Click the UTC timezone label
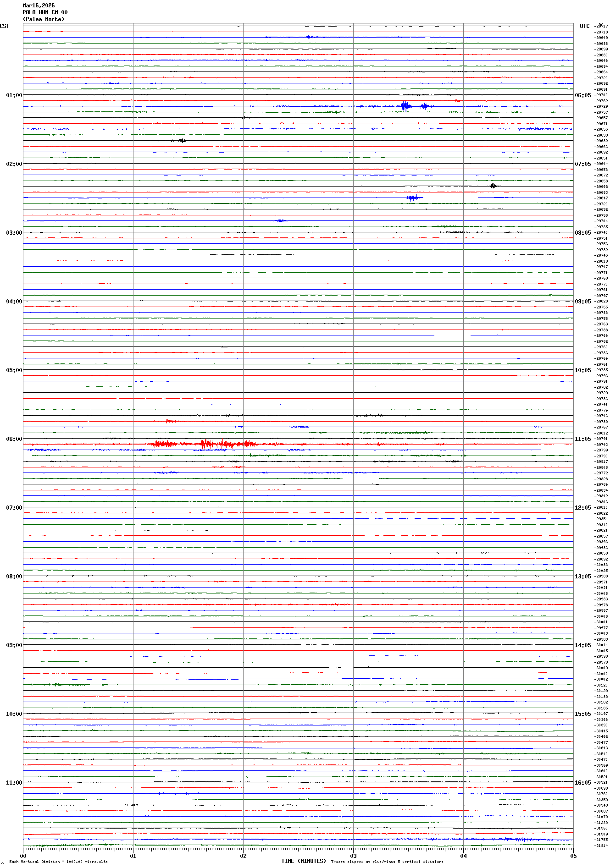Viewport: 610px width, 868px height. (x=584, y=26)
